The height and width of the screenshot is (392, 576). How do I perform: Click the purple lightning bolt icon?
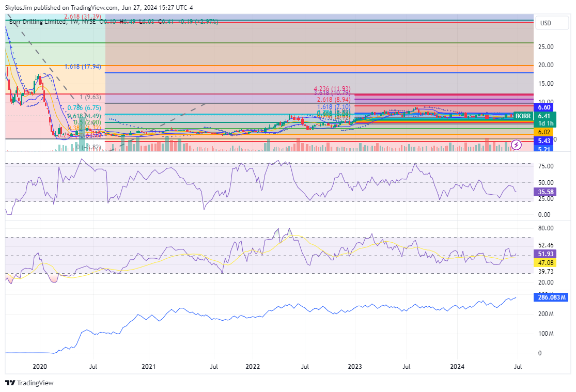pos(516,144)
